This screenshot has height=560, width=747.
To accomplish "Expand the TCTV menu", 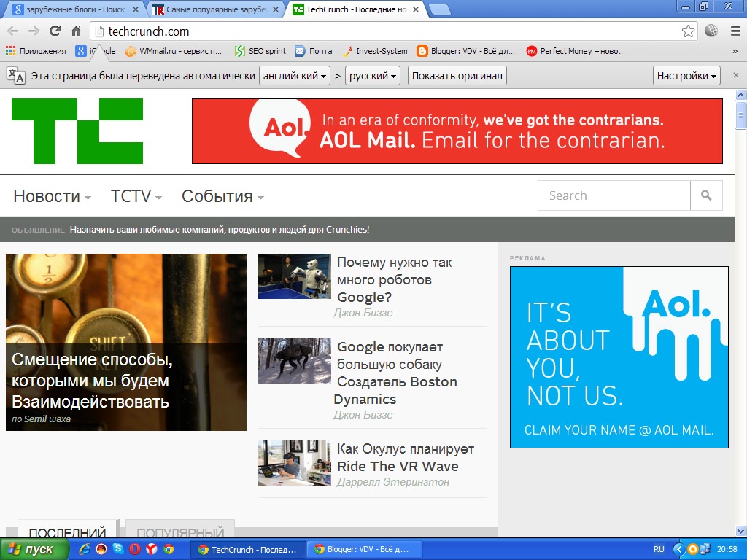I will point(136,195).
